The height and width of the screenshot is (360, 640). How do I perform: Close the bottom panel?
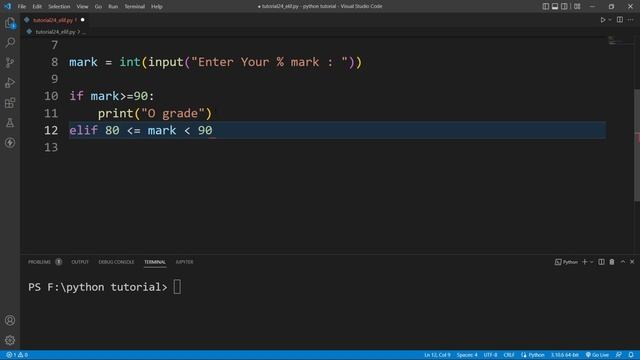click(x=632, y=262)
